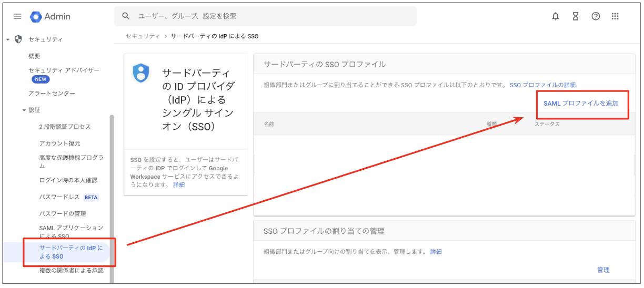Click the ステータス column header
The width and height of the screenshot is (644, 288).
pyautogui.click(x=547, y=124)
